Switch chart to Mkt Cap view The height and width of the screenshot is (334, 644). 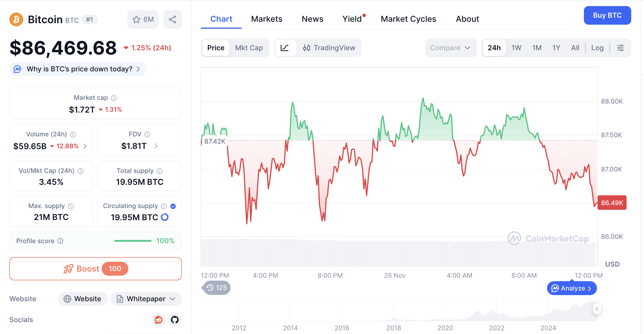249,48
